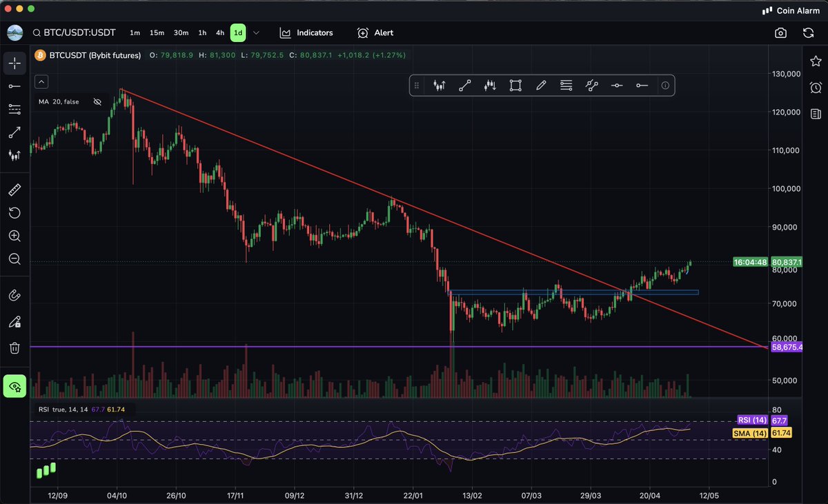This screenshot has width=828, height=504.
Task: Click the profile avatar picture
Action: point(14,32)
